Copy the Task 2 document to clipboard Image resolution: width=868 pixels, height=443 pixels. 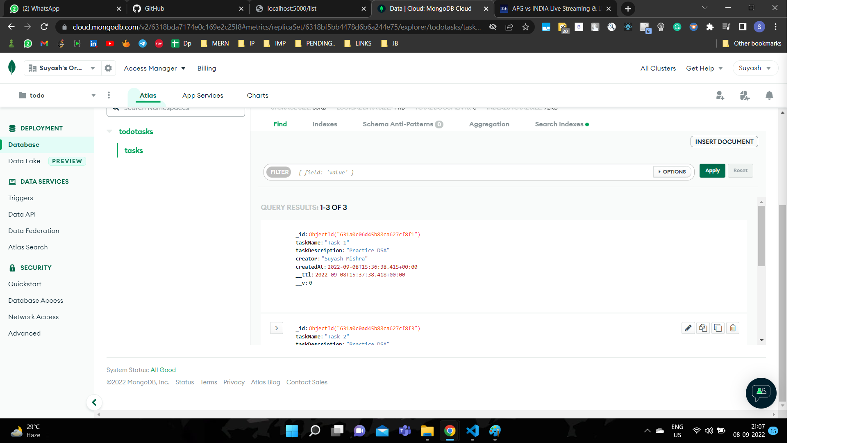click(x=703, y=328)
